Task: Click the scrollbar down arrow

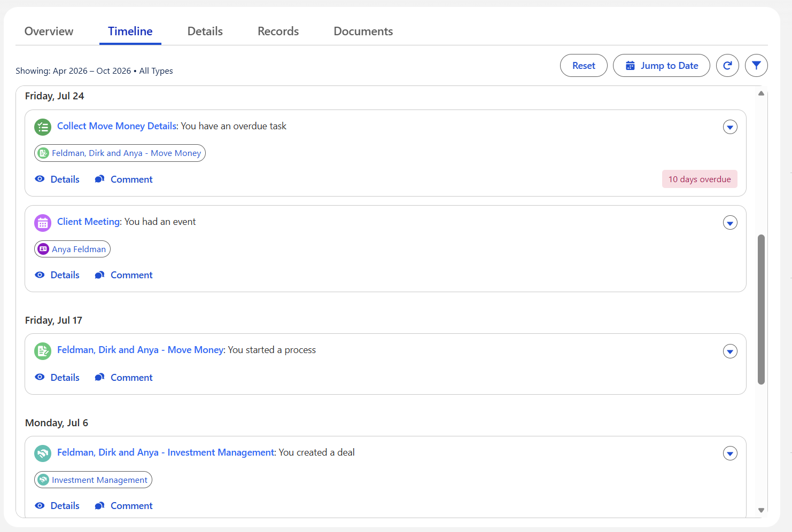Action: pyautogui.click(x=761, y=510)
